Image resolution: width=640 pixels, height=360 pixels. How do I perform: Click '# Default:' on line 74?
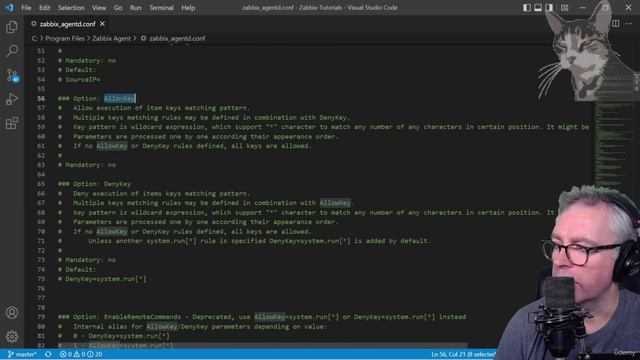click(x=77, y=270)
